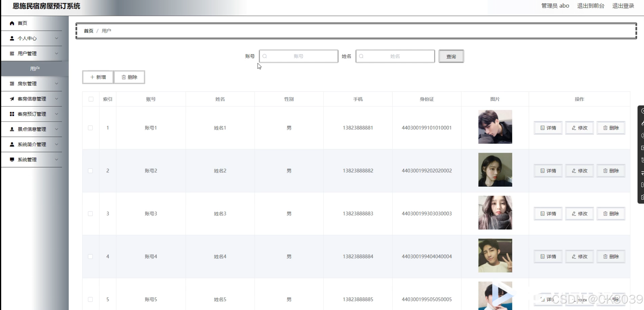Expand the 景点信息管理 sidebar section arrow

click(x=56, y=129)
